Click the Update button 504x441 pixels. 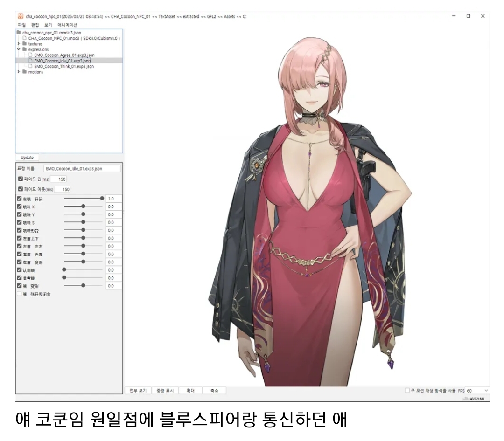28,158
